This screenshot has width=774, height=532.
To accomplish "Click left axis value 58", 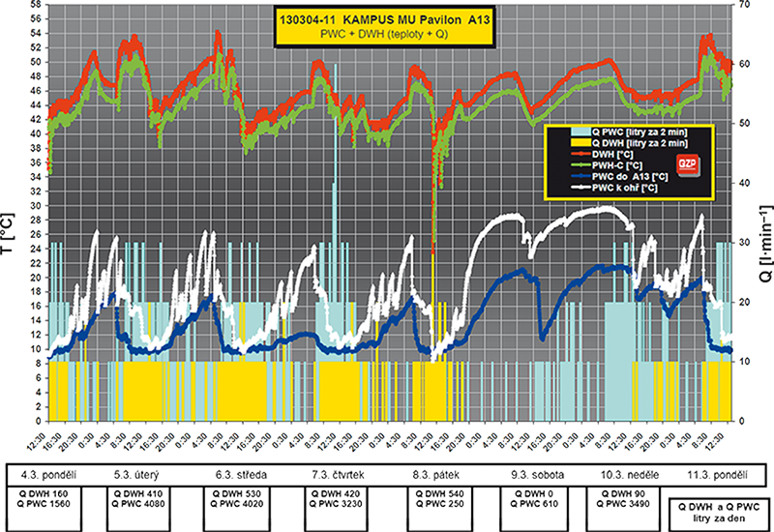I will (x=38, y=5).
